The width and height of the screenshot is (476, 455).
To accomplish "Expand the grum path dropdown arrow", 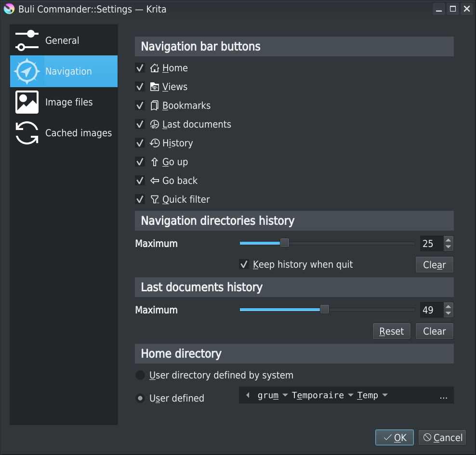I will (285, 396).
